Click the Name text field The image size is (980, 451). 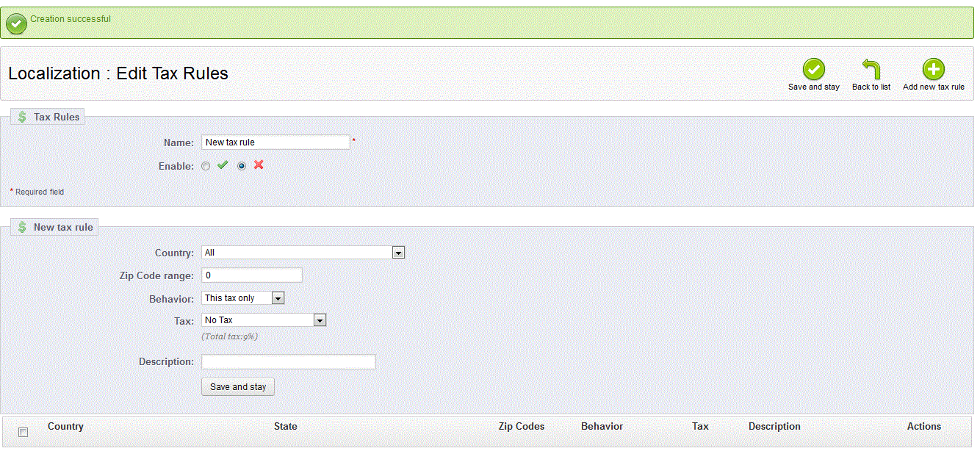tap(275, 142)
